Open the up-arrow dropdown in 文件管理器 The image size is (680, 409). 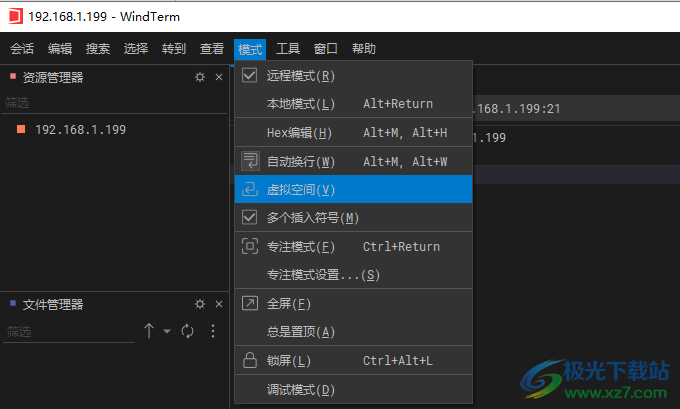point(167,331)
